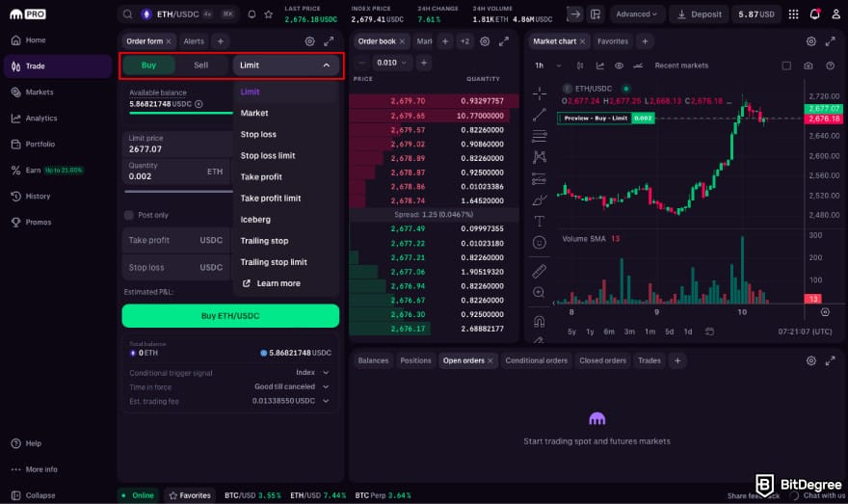Expand the Order book panel to fullscreen
The width and height of the screenshot is (848, 504).
[504, 41]
